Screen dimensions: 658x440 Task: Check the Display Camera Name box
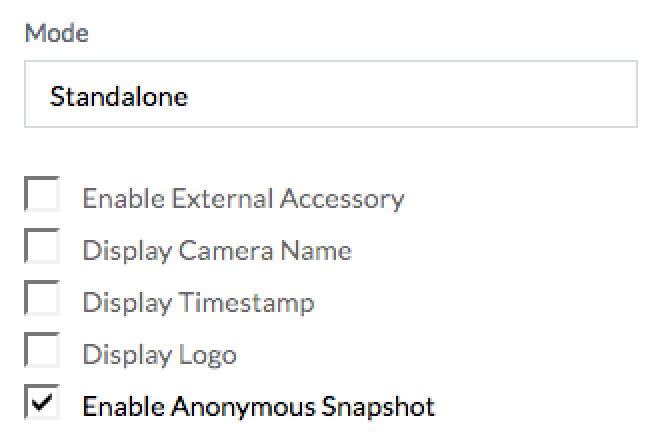tap(43, 249)
